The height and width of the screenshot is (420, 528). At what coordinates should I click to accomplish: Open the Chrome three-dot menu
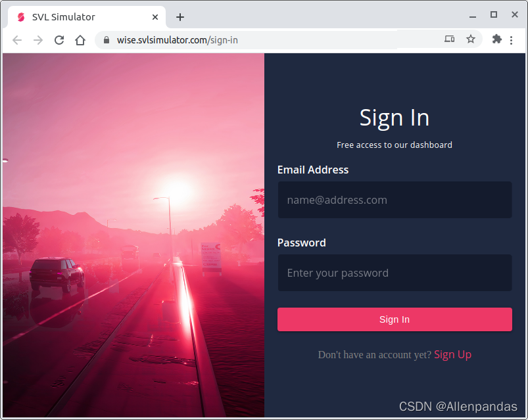point(511,40)
